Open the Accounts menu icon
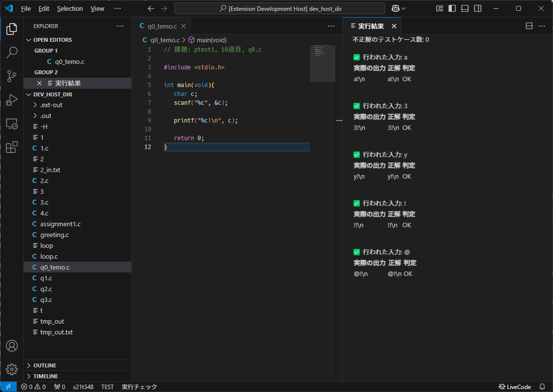 pyautogui.click(x=12, y=346)
